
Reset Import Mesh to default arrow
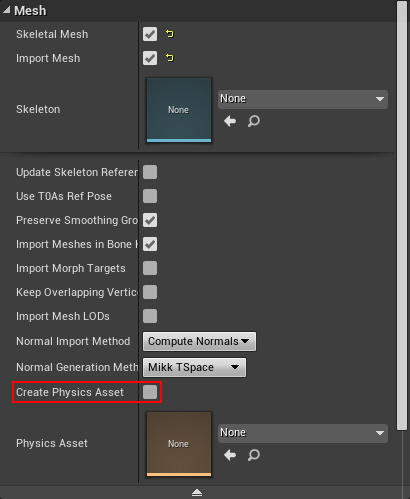tap(170, 58)
